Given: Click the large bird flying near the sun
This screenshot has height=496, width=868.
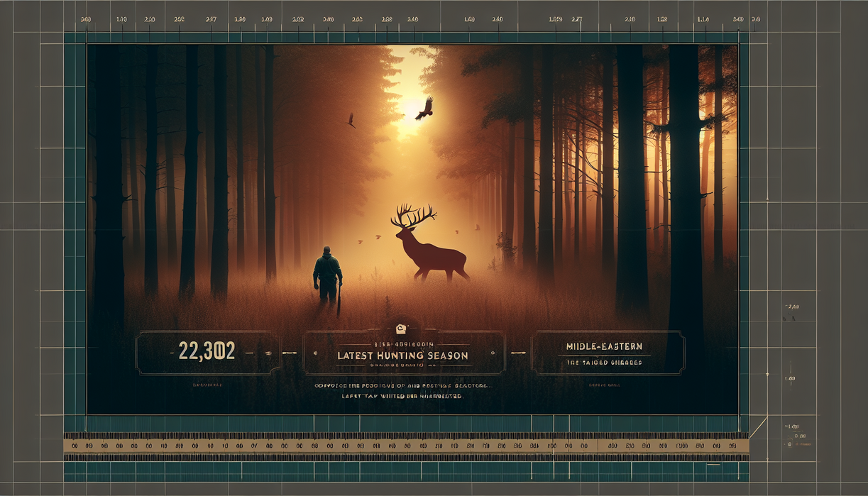Looking at the screenshot, I should pos(424,109).
